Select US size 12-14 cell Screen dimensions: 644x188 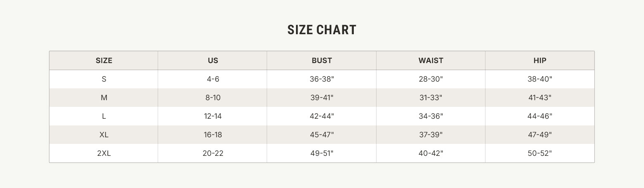(x=213, y=116)
